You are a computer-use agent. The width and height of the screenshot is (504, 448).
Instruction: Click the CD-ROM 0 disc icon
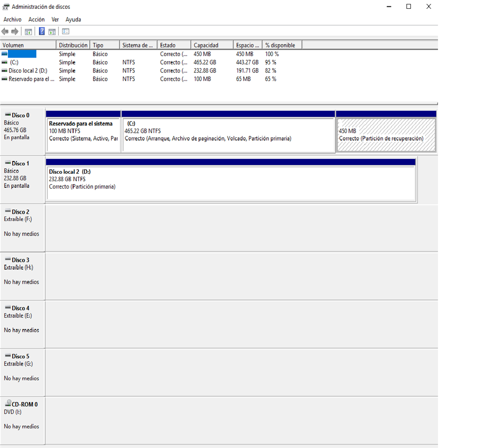(x=8, y=403)
